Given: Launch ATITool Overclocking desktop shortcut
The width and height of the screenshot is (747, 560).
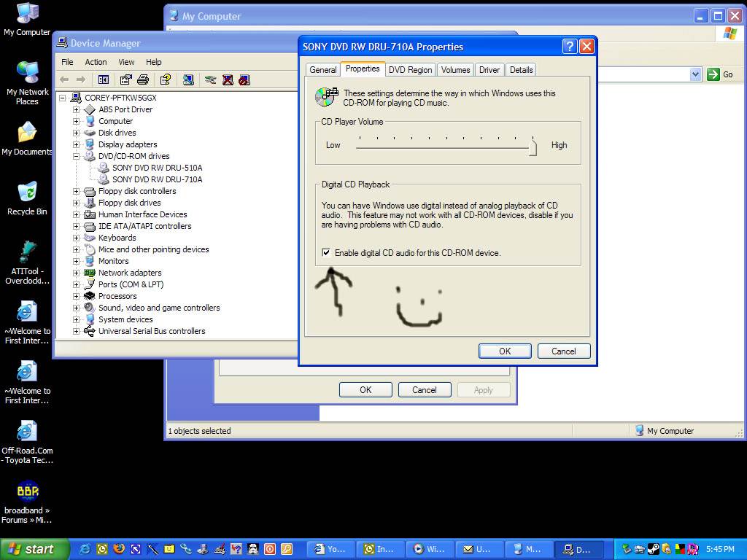Looking at the screenshot, I should point(27,262).
